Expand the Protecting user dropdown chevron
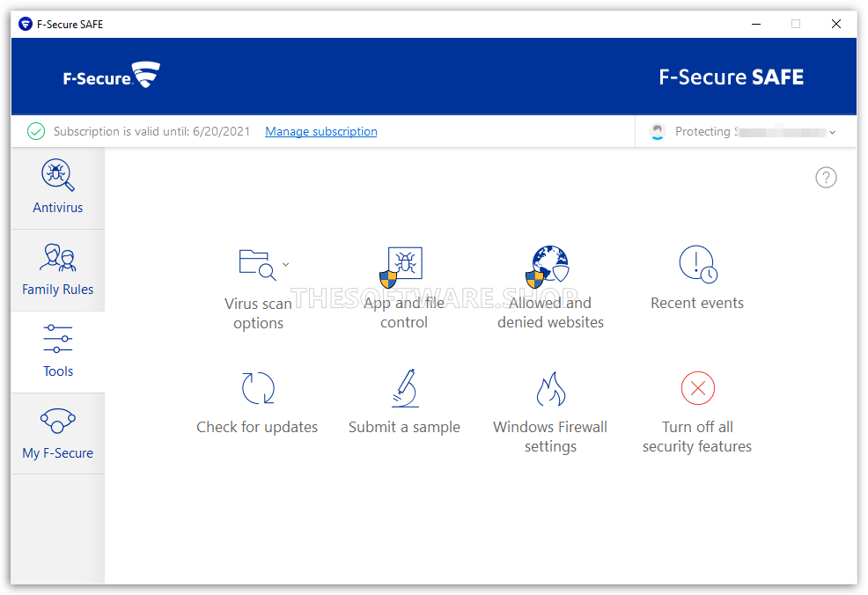 pos(833,132)
